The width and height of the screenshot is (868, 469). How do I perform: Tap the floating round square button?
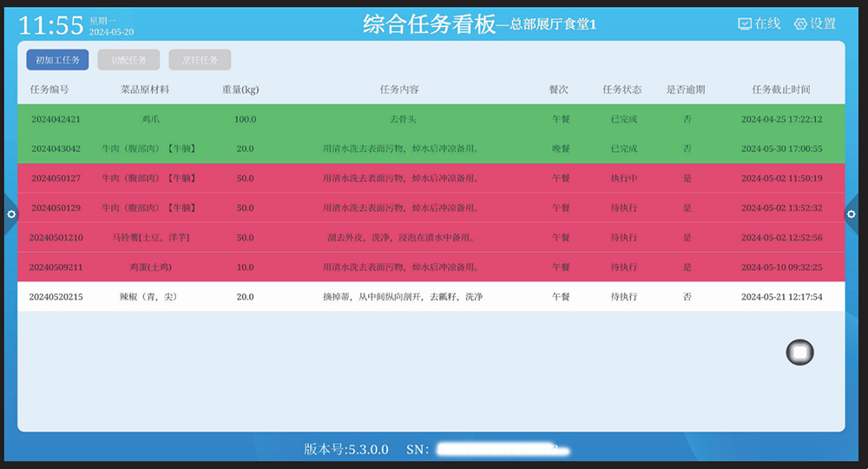(800, 352)
